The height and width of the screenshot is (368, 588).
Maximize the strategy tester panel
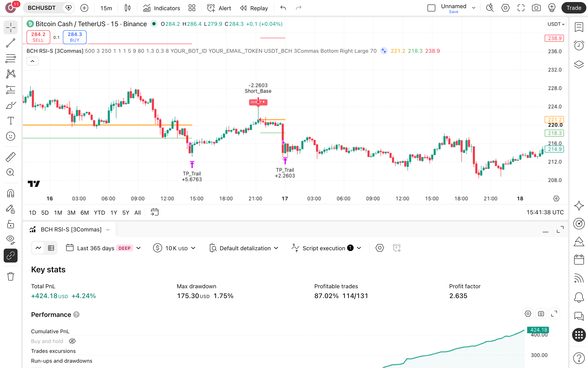(x=560, y=229)
